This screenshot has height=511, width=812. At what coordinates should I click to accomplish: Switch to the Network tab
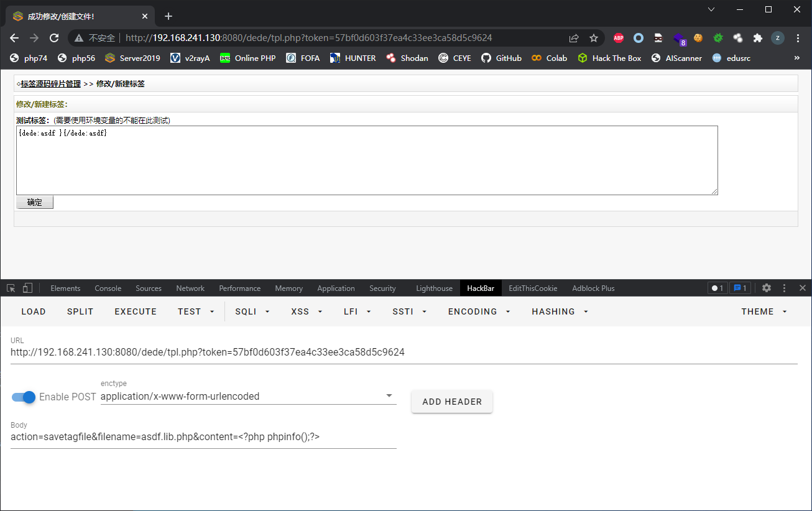click(x=190, y=288)
